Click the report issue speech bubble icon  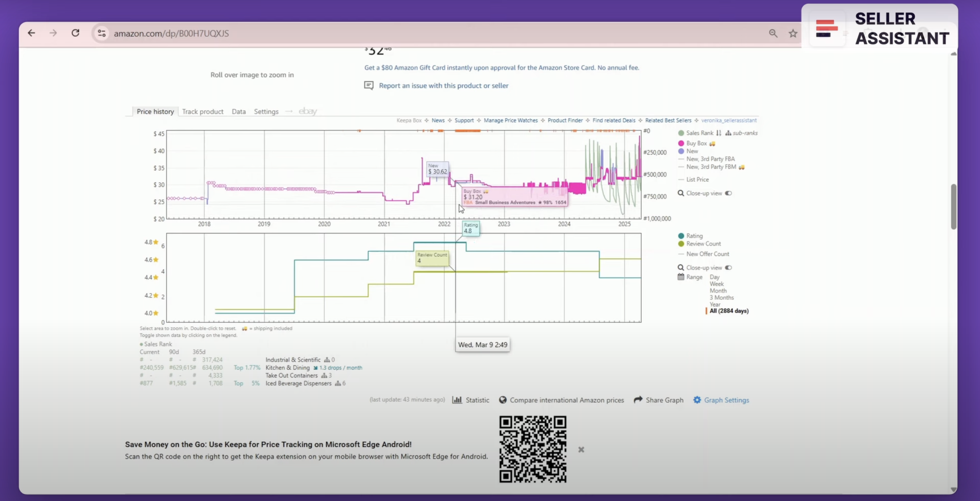tap(369, 85)
